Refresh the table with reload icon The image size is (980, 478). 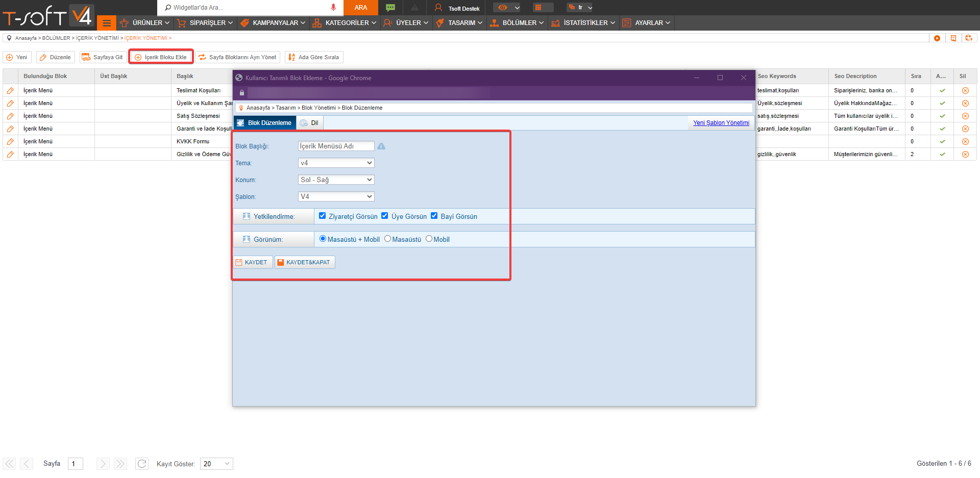pyautogui.click(x=142, y=464)
